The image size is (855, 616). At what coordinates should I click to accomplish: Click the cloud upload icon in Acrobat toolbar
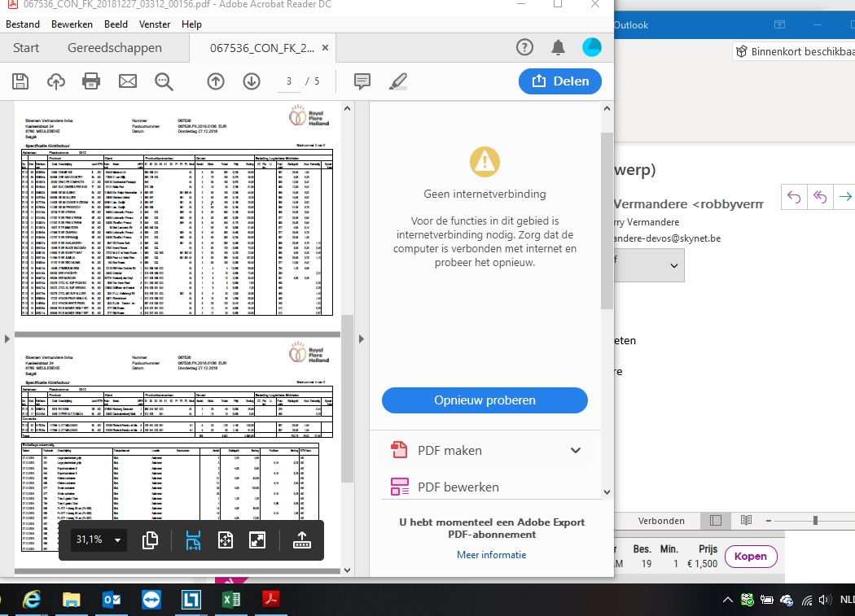55,81
